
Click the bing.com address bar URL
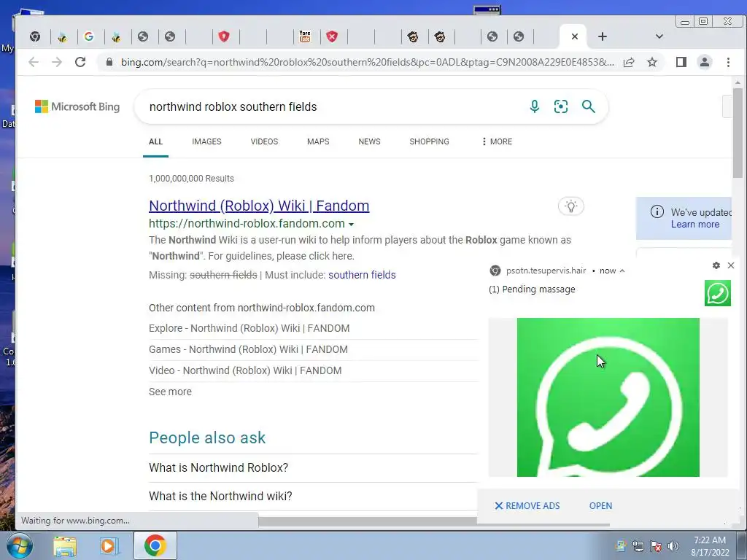coord(367,63)
